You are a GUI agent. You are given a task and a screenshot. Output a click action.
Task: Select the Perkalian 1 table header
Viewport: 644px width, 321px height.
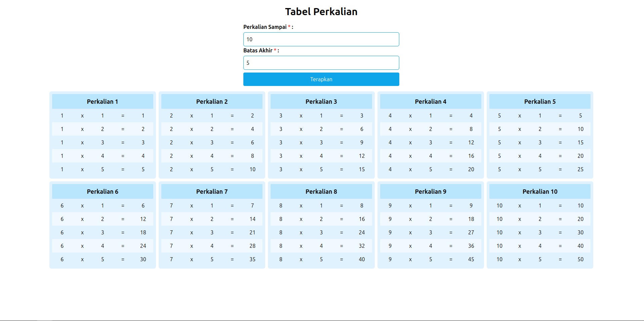coord(103,101)
